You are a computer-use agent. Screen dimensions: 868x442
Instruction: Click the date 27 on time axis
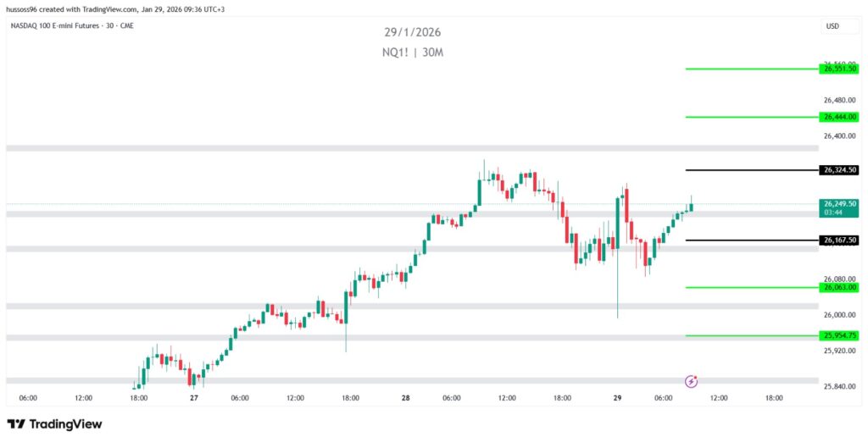pyautogui.click(x=194, y=397)
